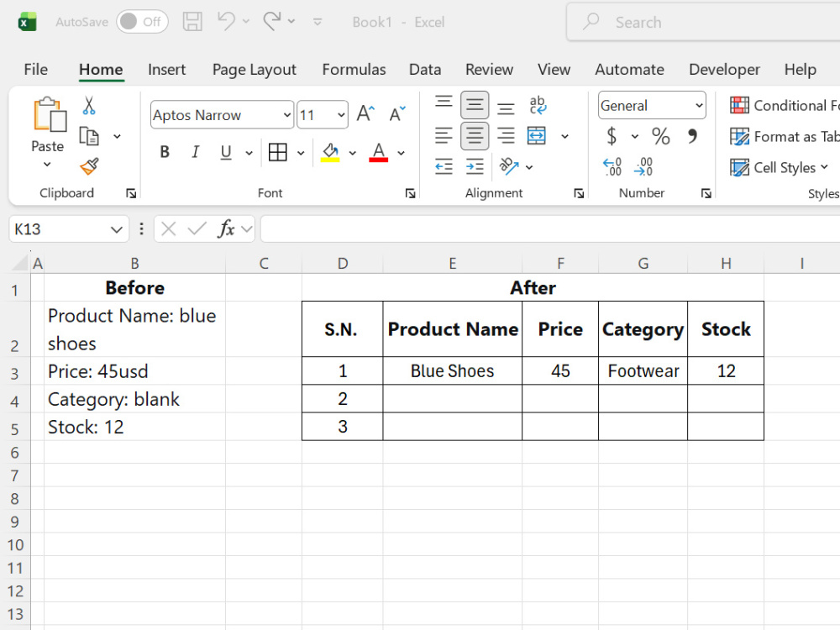Open borders dropdown arrow
The width and height of the screenshot is (840, 630).
point(301,153)
